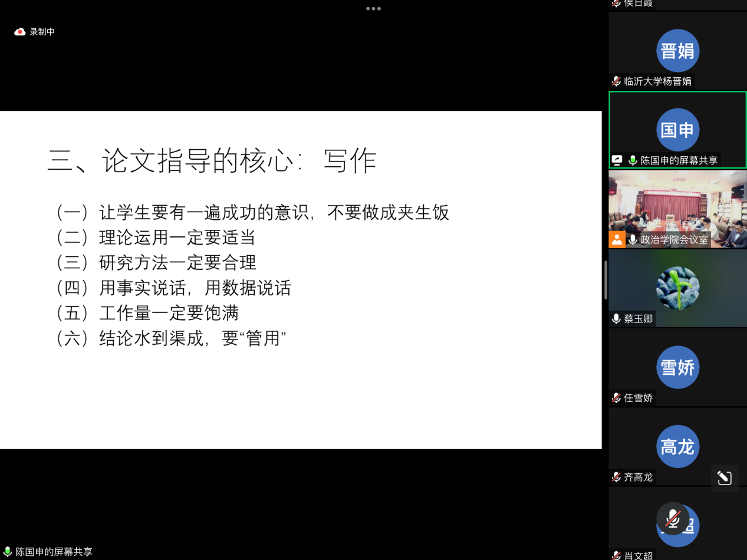The width and height of the screenshot is (747, 560).
Task: Click the muted mic icon beside 临沂大学杨晋娟
Action: pyautogui.click(x=616, y=81)
